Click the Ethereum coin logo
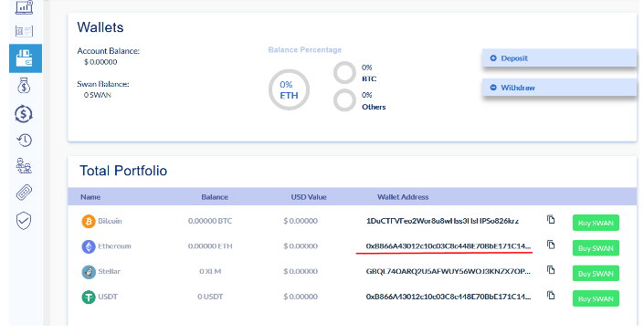 click(x=89, y=246)
